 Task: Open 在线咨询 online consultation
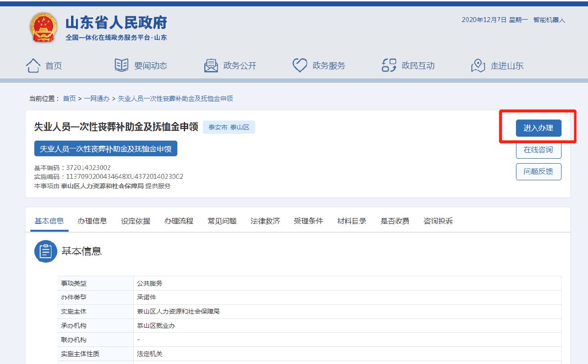point(538,150)
